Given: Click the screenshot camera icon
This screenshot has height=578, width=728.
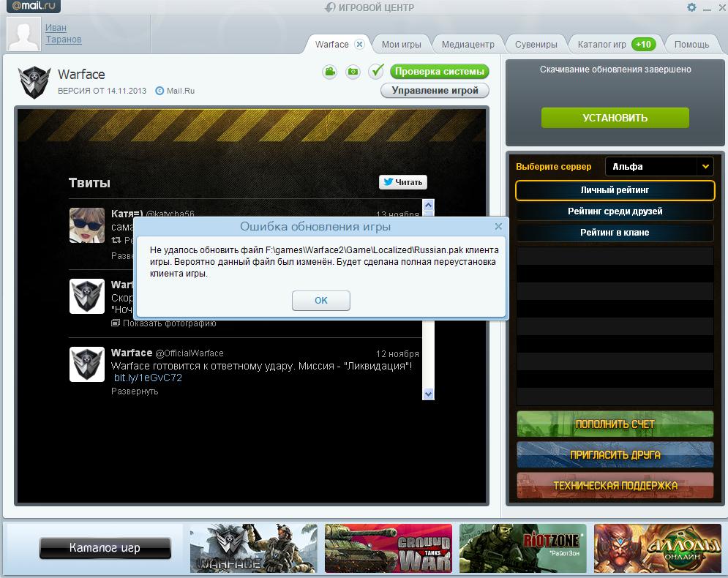Looking at the screenshot, I should coord(353,72).
